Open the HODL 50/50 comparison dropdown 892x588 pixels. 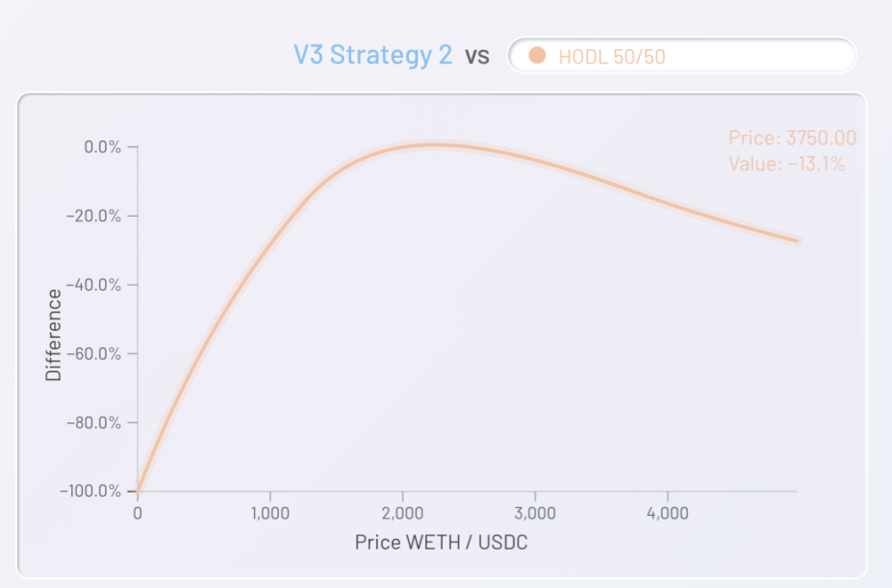point(681,56)
